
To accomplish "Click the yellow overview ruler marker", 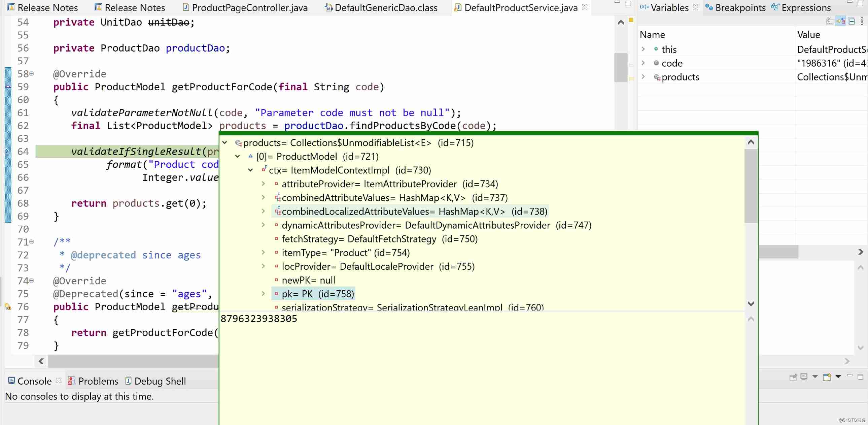I will (631, 20).
